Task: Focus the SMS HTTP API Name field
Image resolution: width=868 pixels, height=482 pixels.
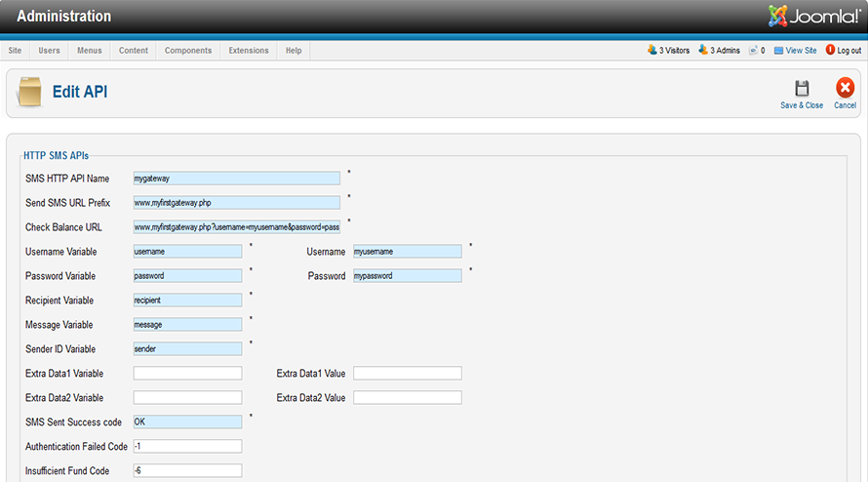Action: coord(236,179)
